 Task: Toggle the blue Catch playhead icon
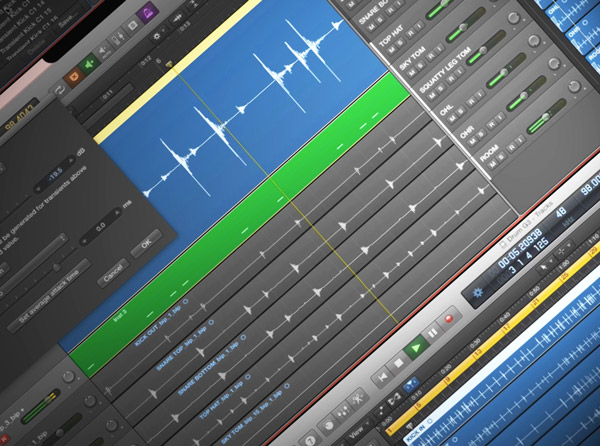click(410, 384)
